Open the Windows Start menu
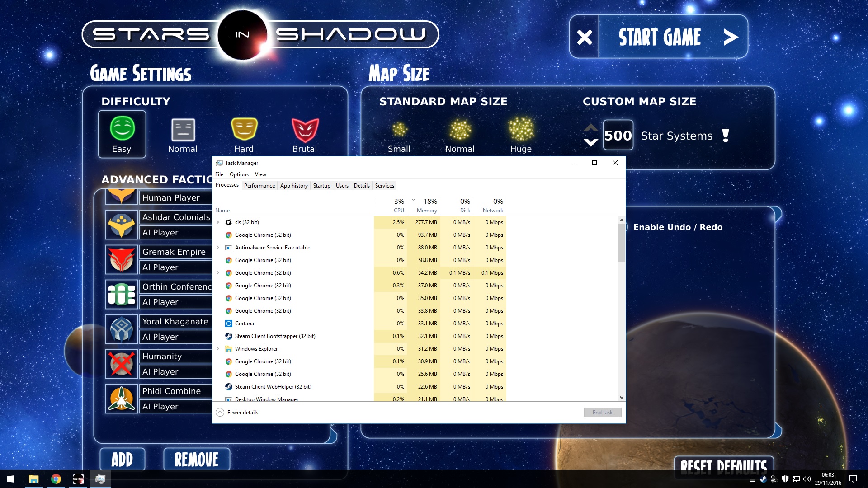Viewport: 868px width, 488px height. click(x=11, y=479)
